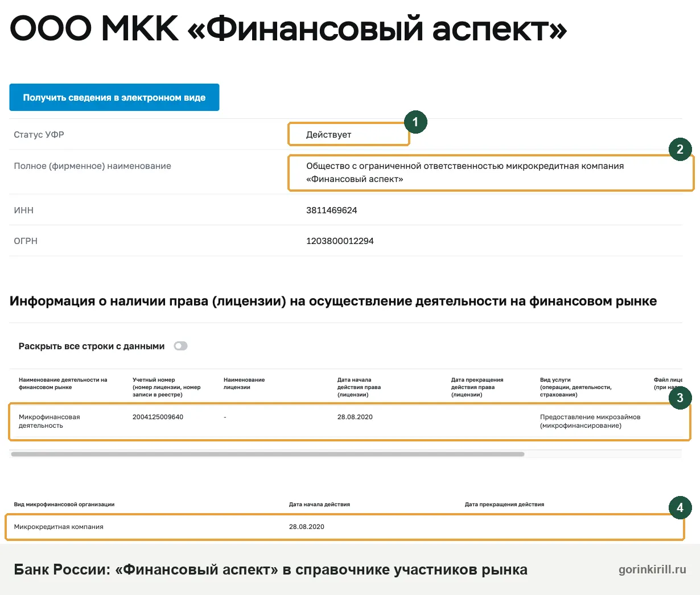Click license start date 28.08.2020 cell
The height and width of the screenshot is (595, 700).
coord(355,417)
